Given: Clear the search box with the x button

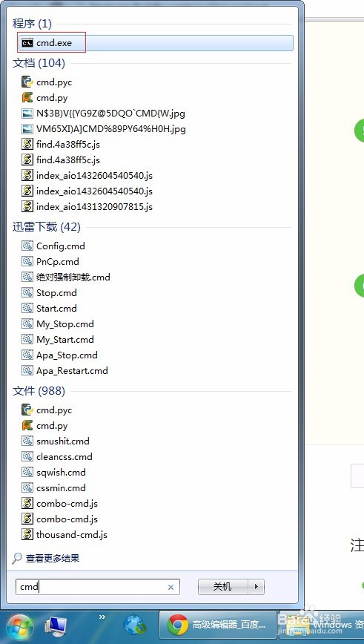Looking at the screenshot, I should click(x=171, y=588).
